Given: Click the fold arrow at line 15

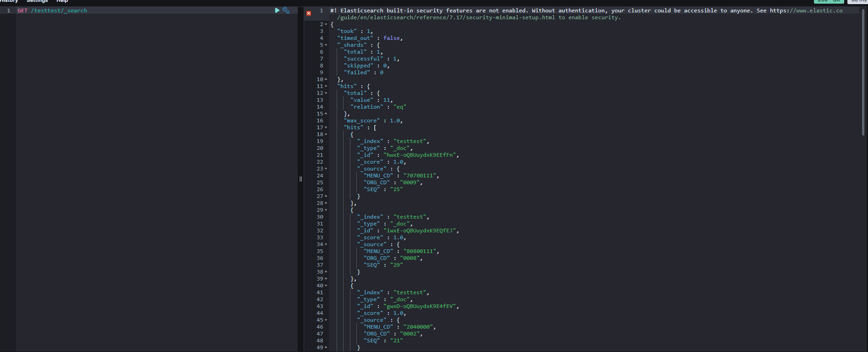Looking at the screenshot, I should (326, 114).
